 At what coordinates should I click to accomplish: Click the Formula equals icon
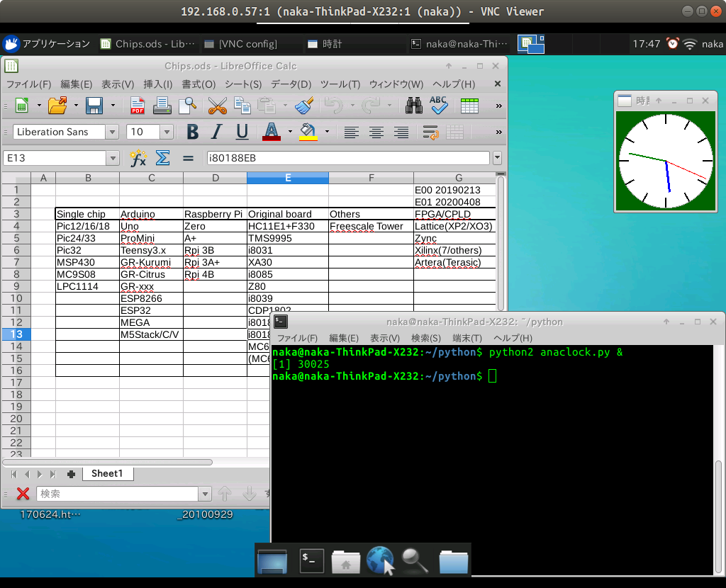[187, 158]
